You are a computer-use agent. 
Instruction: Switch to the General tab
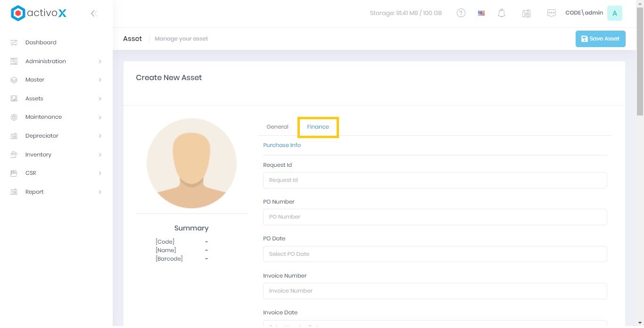[x=277, y=127]
